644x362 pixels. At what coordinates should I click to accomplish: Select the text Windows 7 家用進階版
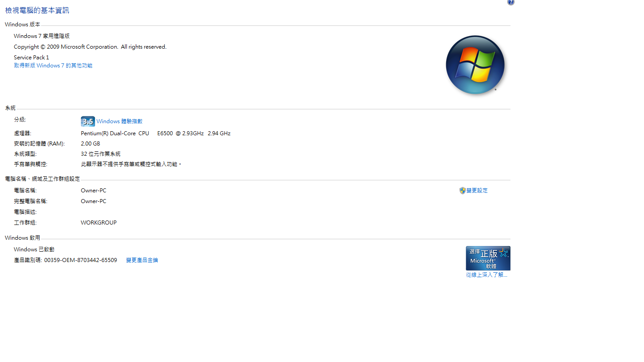pyautogui.click(x=42, y=36)
